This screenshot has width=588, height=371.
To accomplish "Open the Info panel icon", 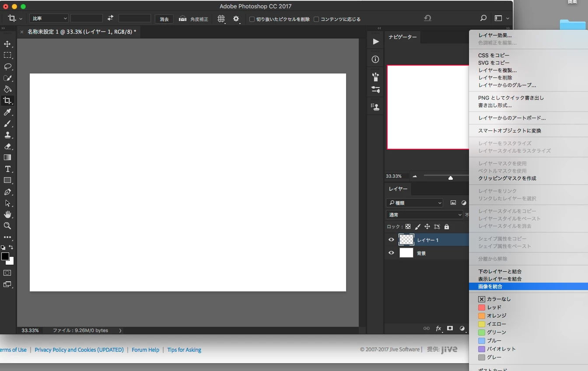I will point(375,59).
